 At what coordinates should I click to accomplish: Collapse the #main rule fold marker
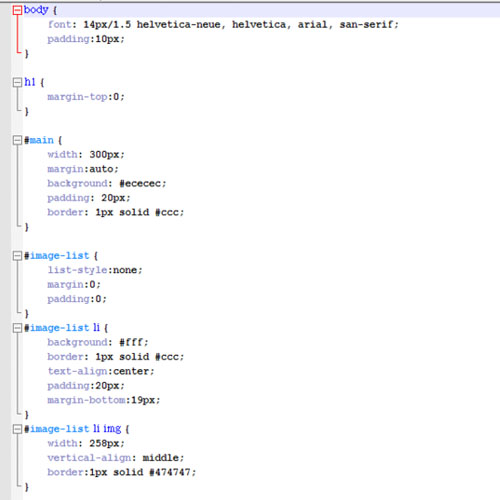tap(17, 140)
